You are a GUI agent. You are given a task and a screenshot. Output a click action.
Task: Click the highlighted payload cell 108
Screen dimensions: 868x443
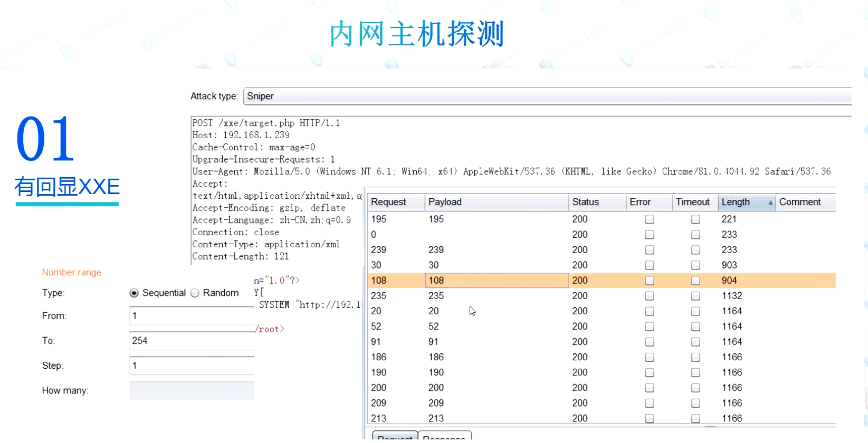(497, 281)
